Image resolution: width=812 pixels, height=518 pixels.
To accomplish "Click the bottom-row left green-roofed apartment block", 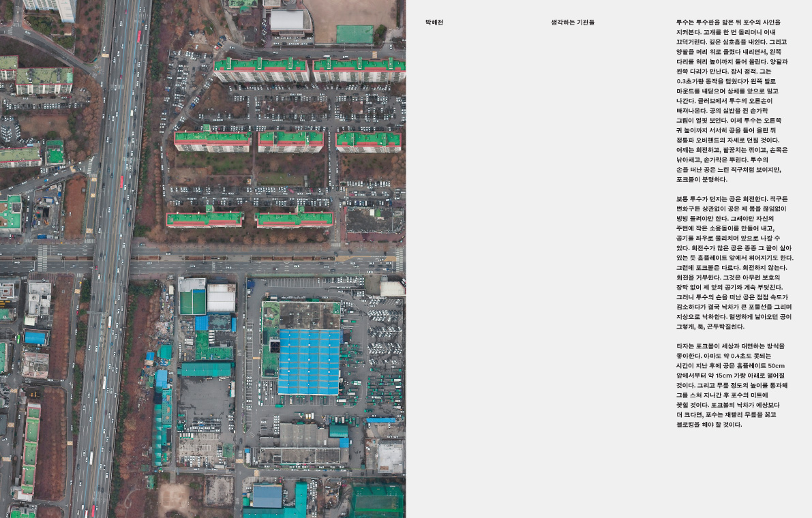I will coord(205,219).
